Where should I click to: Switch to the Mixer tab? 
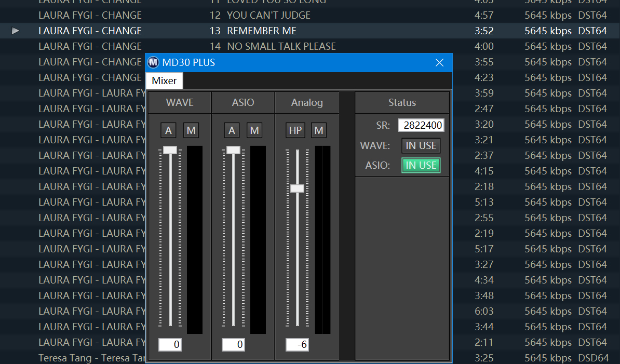[x=164, y=81]
